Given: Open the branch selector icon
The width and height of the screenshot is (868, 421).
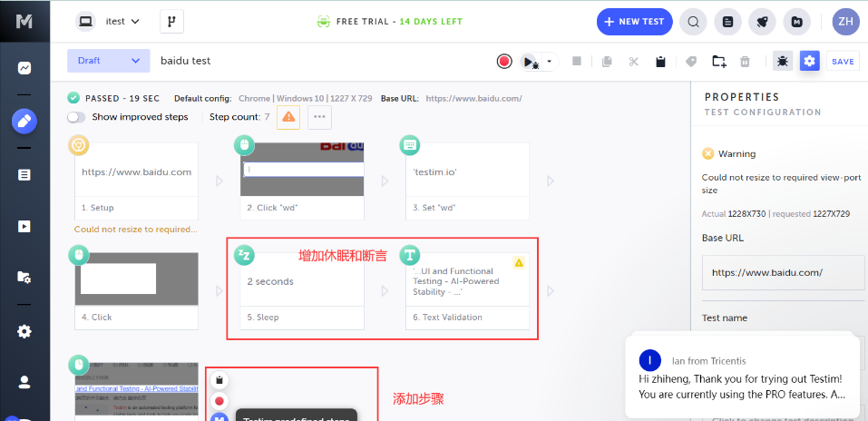Looking at the screenshot, I should tap(171, 22).
